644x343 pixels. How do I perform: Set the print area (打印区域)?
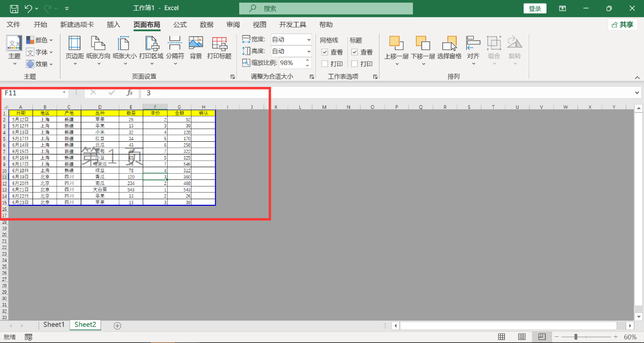[x=151, y=51]
